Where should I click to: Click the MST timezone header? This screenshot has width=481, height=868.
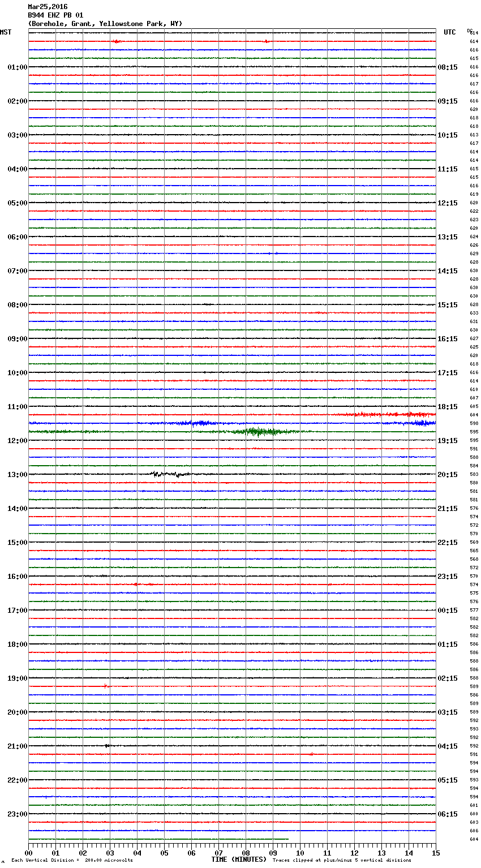click(x=6, y=32)
